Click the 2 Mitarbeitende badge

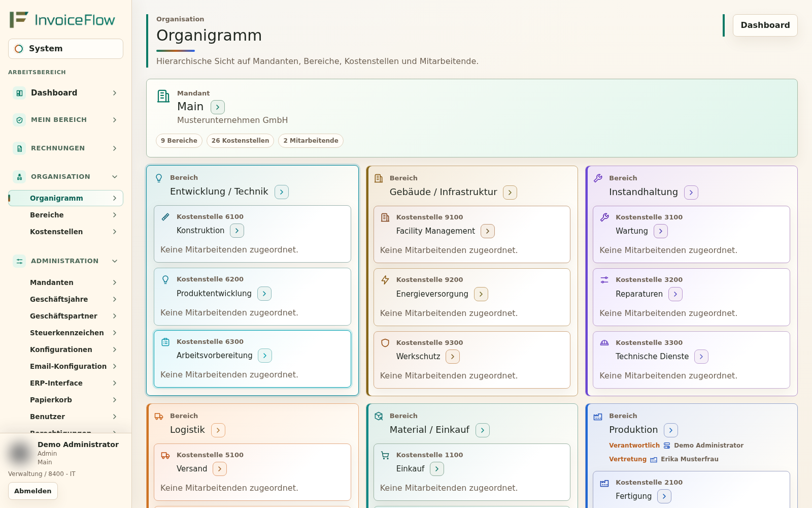(311, 141)
